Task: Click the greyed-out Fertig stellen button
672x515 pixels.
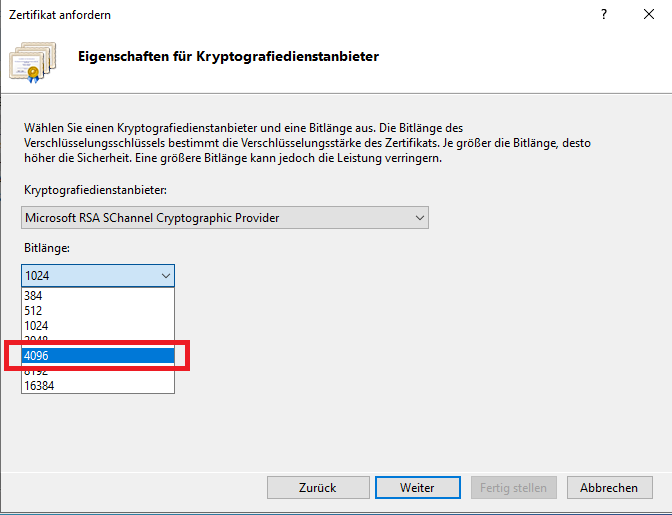Action: [514, 487]
